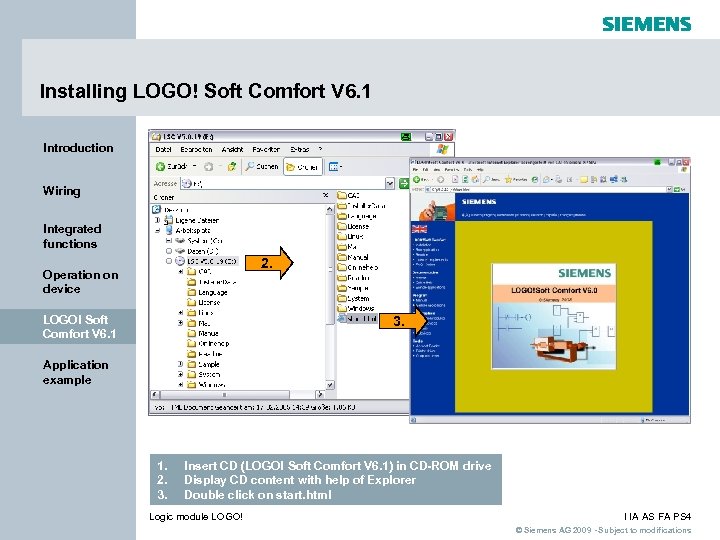720x540 pixels.
Task: Expand the CAD folder in the tree
Action: point(180,271)
